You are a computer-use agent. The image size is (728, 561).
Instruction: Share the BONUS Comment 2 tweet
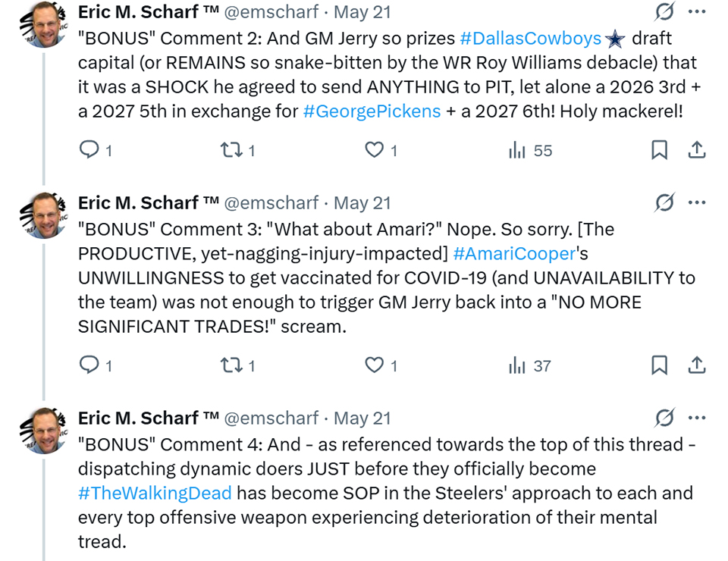click(x=697, y=150)
